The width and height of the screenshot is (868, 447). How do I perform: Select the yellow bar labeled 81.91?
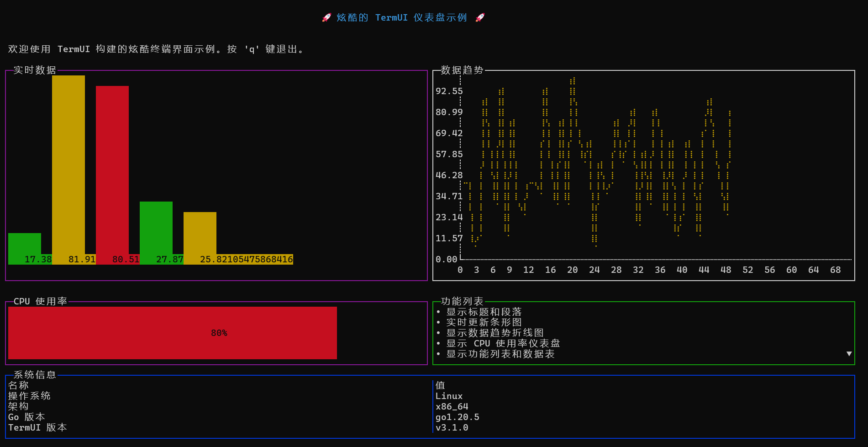[68, 170]
